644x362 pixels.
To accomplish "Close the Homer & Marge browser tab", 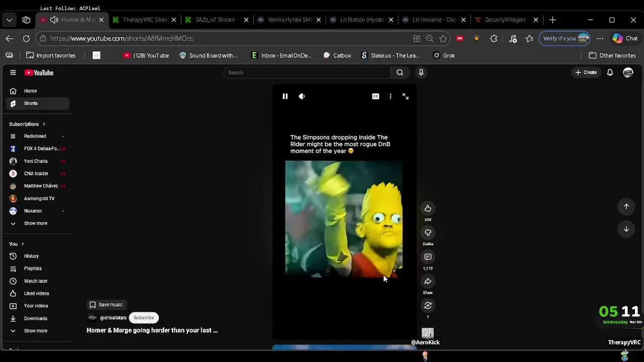I will tap(101, 20).
